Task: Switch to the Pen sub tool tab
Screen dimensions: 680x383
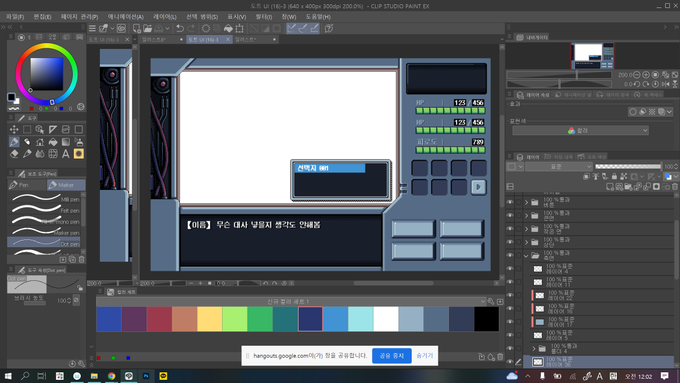Action: pos(26,185)
